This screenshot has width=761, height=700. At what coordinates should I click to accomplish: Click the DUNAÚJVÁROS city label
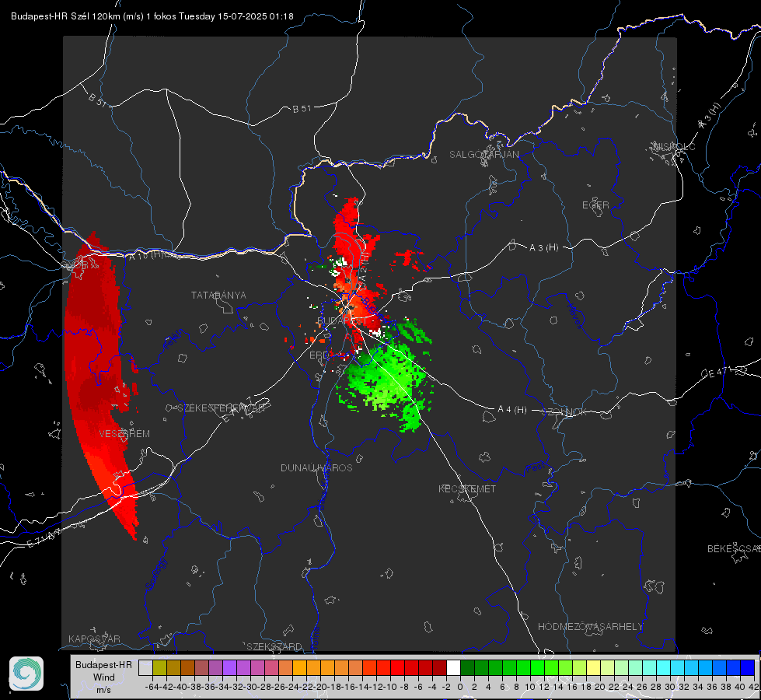316,467
